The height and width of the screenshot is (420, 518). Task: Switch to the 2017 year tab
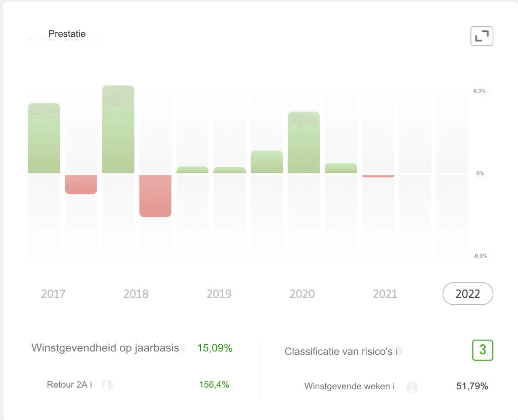click(x=53, y=294)
